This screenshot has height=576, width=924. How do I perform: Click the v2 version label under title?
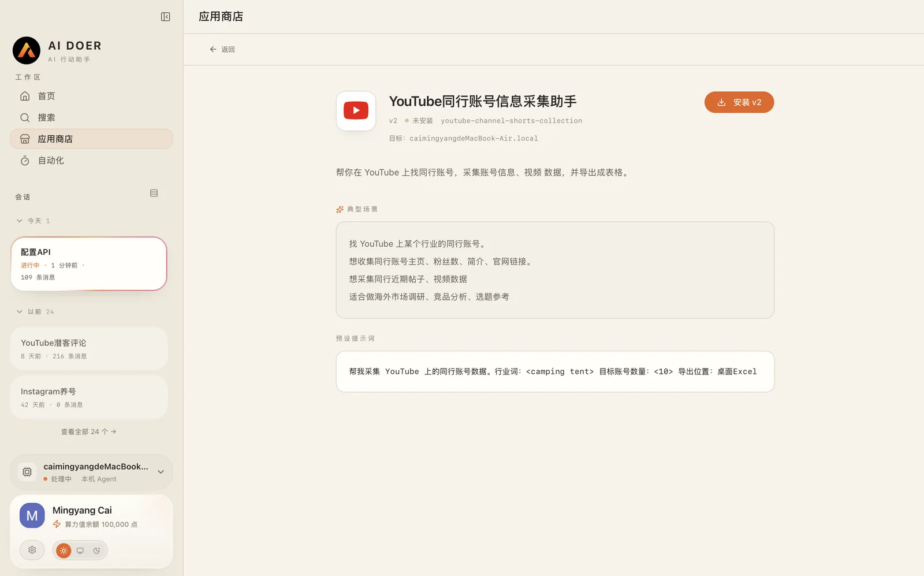click(x=393, y=121)
